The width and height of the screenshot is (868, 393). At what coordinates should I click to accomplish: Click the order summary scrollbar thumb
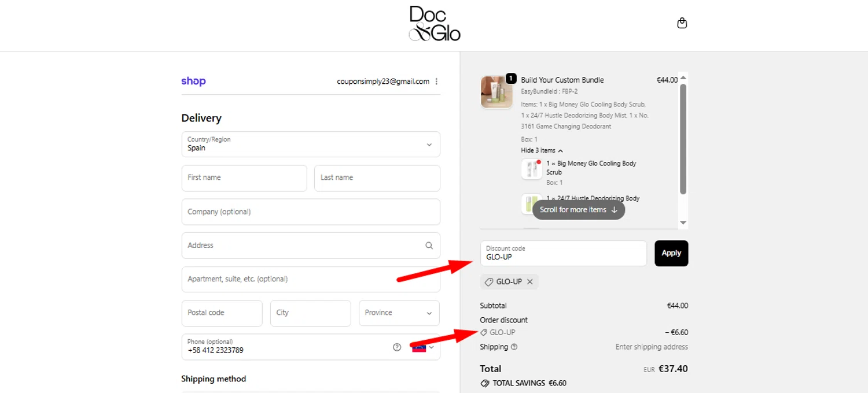[x=683, y=139]
